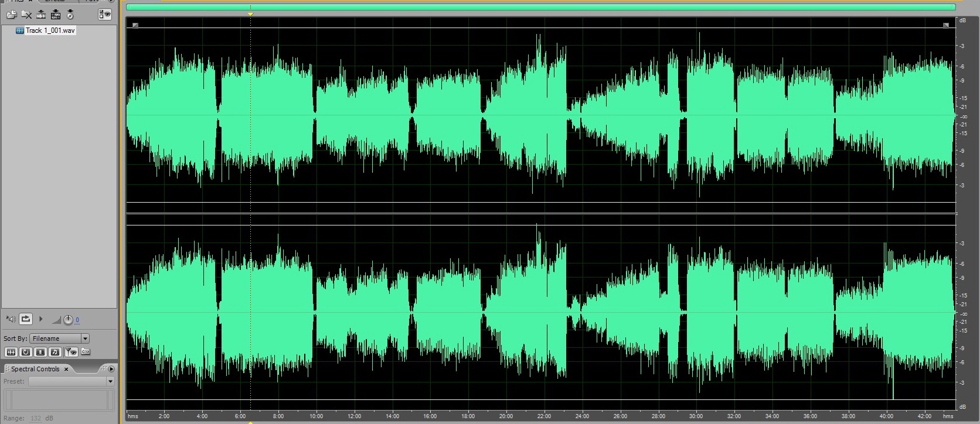Open the Spectral Controls panel options menu
Viewport: 980px width, 424px height.
tap(111, 369)
